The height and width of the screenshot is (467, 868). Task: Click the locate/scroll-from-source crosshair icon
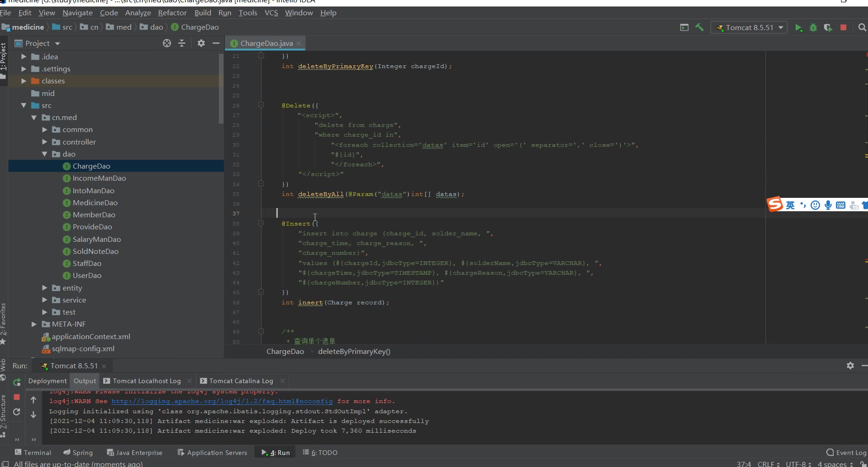pos(167,43)
